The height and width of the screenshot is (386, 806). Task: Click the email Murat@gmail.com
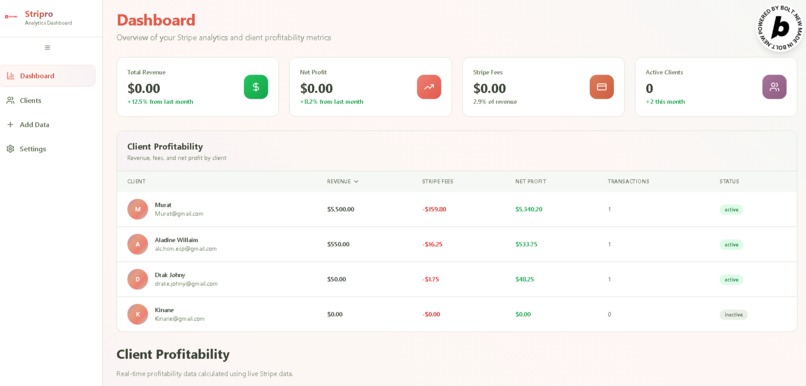[179, 213]
